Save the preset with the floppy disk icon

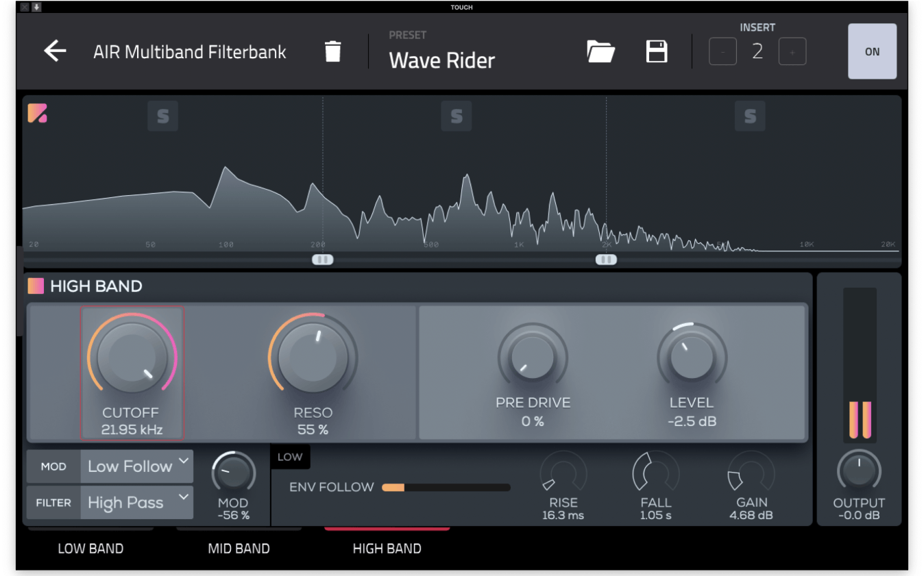tap(657, 51)
